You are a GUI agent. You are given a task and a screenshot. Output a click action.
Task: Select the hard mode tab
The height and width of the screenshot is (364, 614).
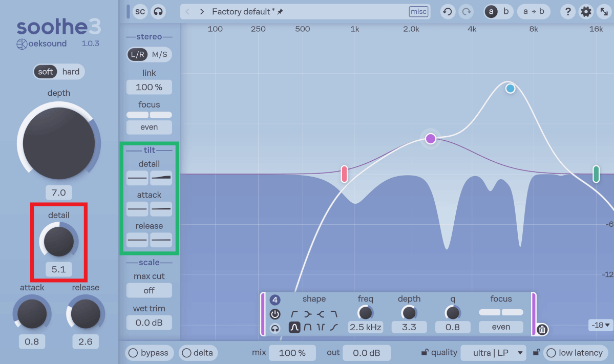coord(71,72)
